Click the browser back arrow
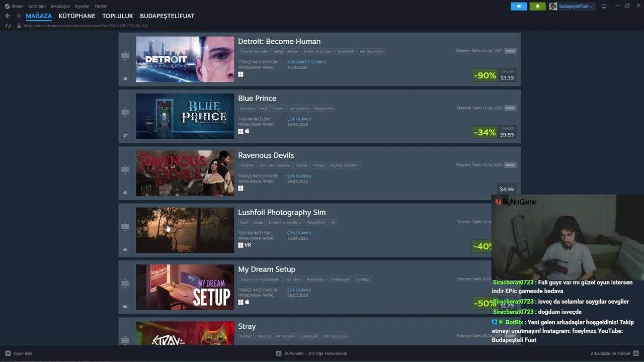Image resolution: width=644 pixels, height=362 pixels. click(8, 16)
